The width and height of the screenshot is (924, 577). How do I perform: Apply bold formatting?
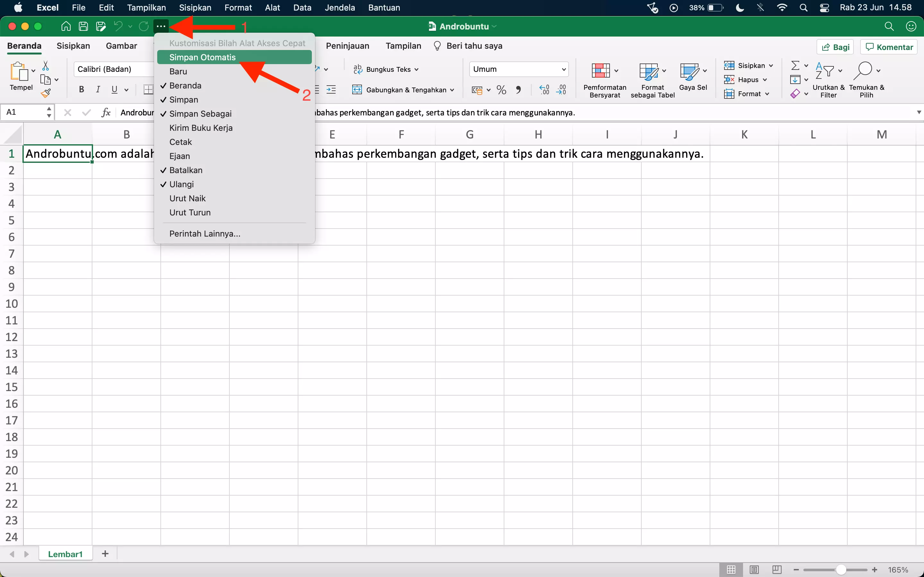81,89
